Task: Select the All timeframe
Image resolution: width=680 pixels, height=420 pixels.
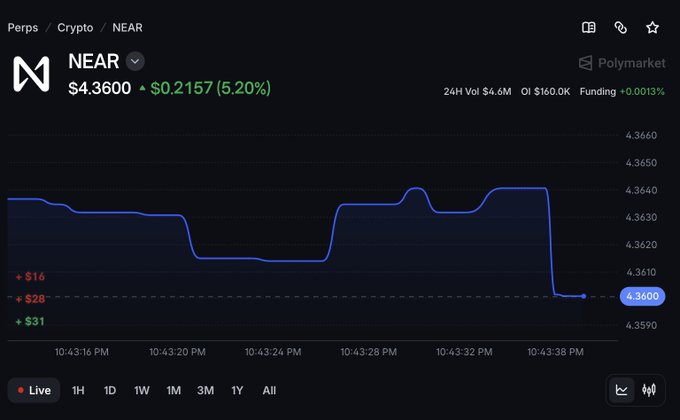Action: tap(269, 390)
